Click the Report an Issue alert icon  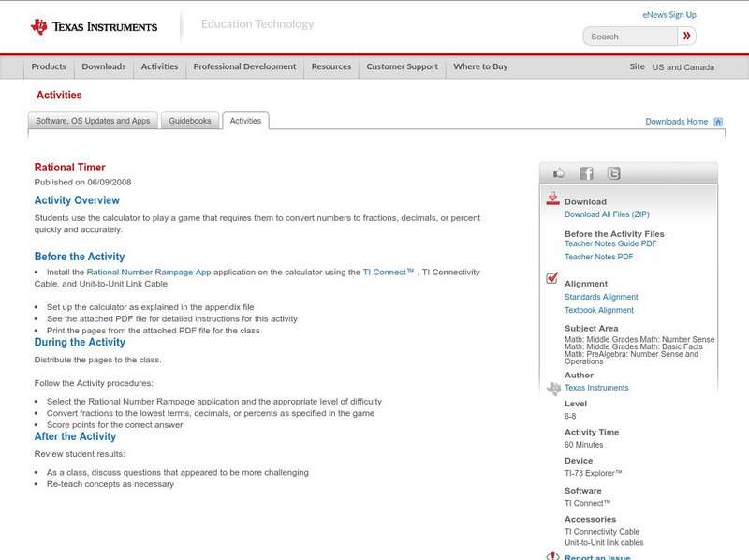coord(552,556)
